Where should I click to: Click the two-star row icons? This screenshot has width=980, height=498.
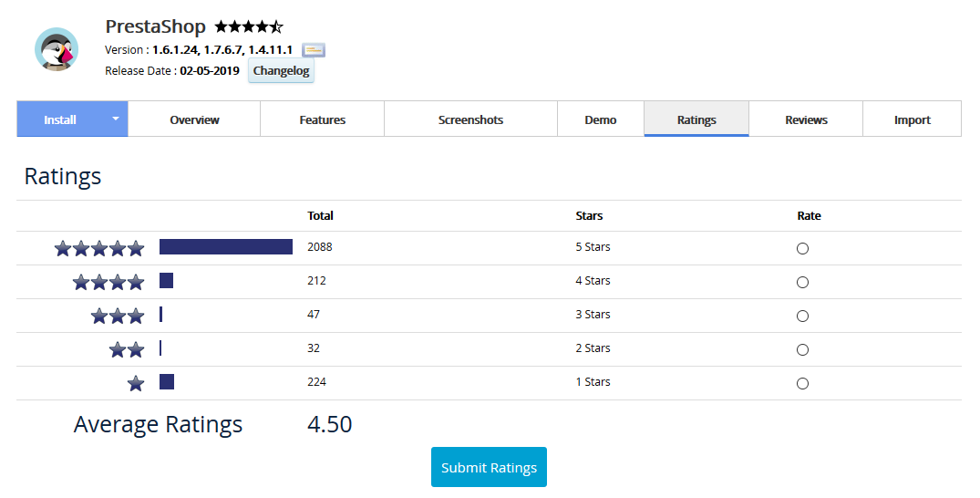[x=126, y=349]
